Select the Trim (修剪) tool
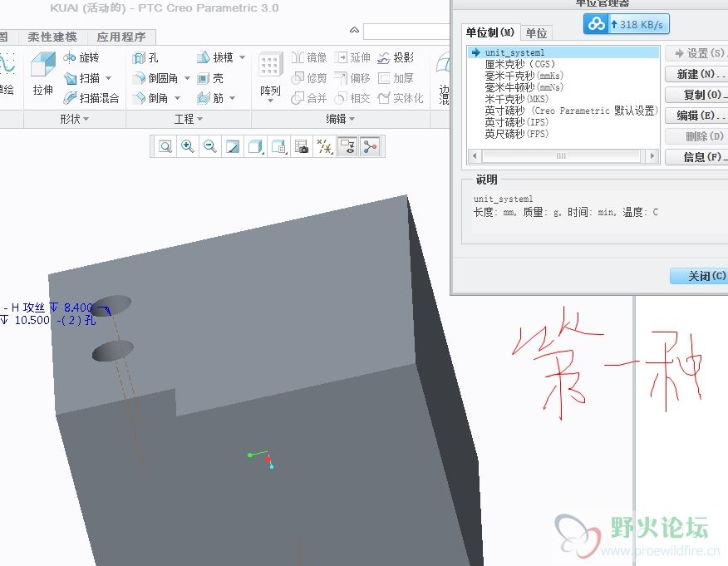The width and height of the screenshot is (728, 566). tap(309, 78)
